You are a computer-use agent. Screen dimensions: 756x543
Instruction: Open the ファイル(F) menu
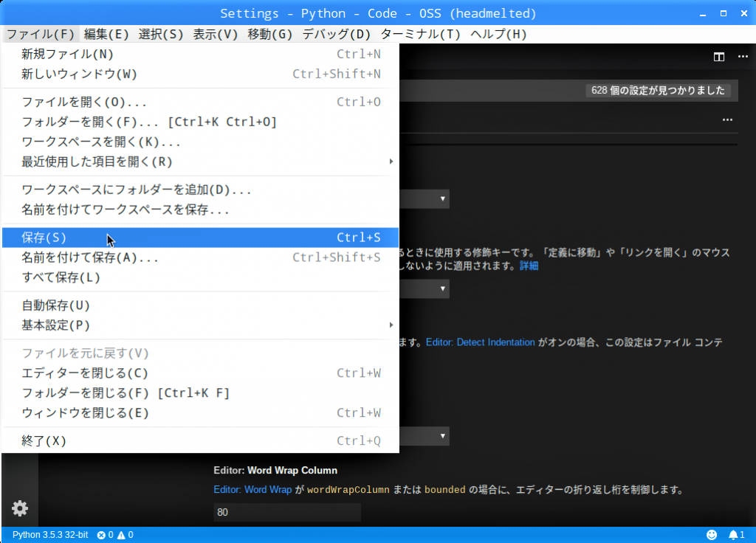pyautogui.click(x=41, y=34)
